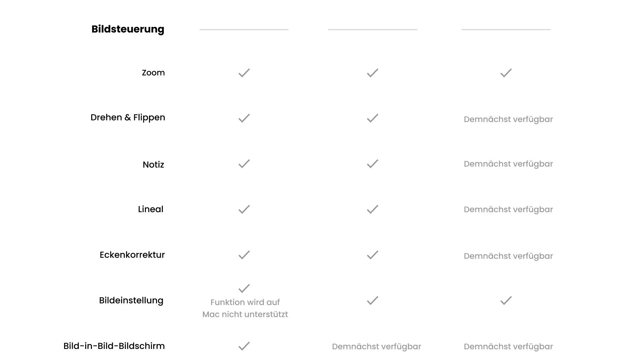The width and height of the screenshot is (644, 362).
Task: Click second-column 'Demnächst verfügbar' for Bild-in-Bild-Bildschirm
Action: tap(376, 347)
